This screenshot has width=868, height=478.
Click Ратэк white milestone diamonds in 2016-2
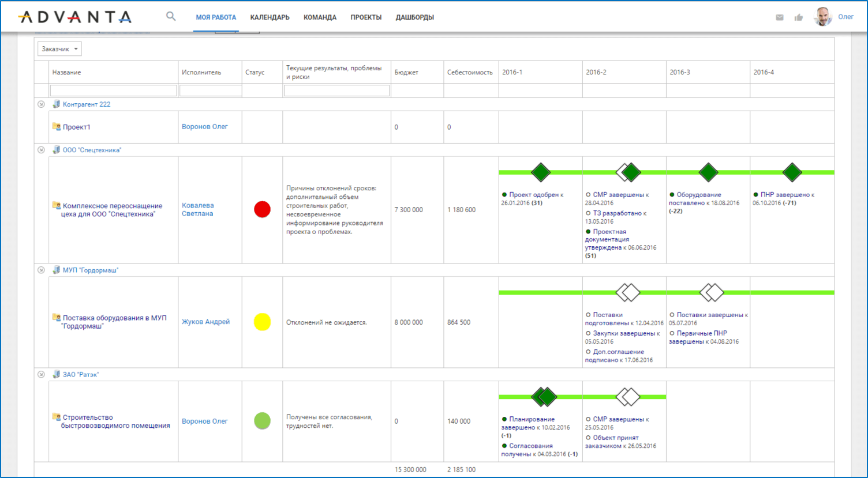click(628, 396)
